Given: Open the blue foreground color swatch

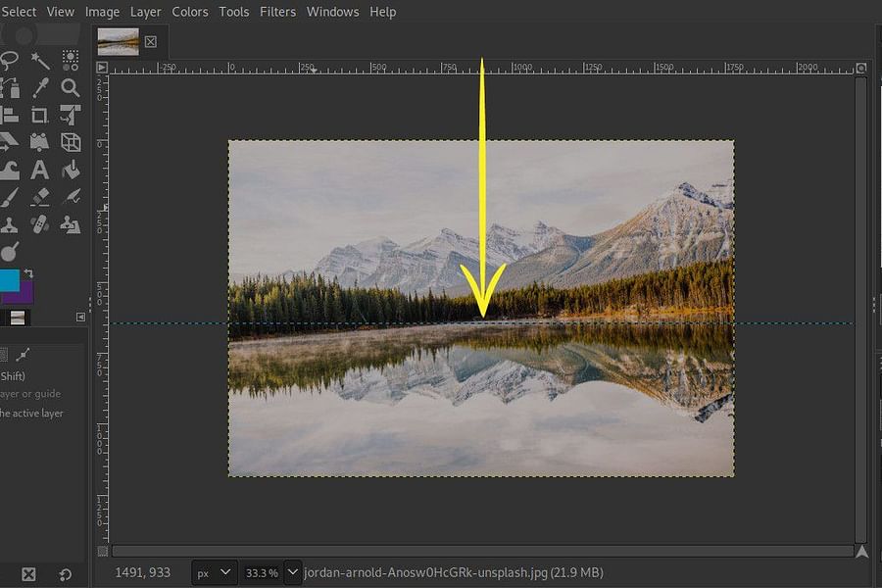Looking at the screenshot, I should (10, 282).
